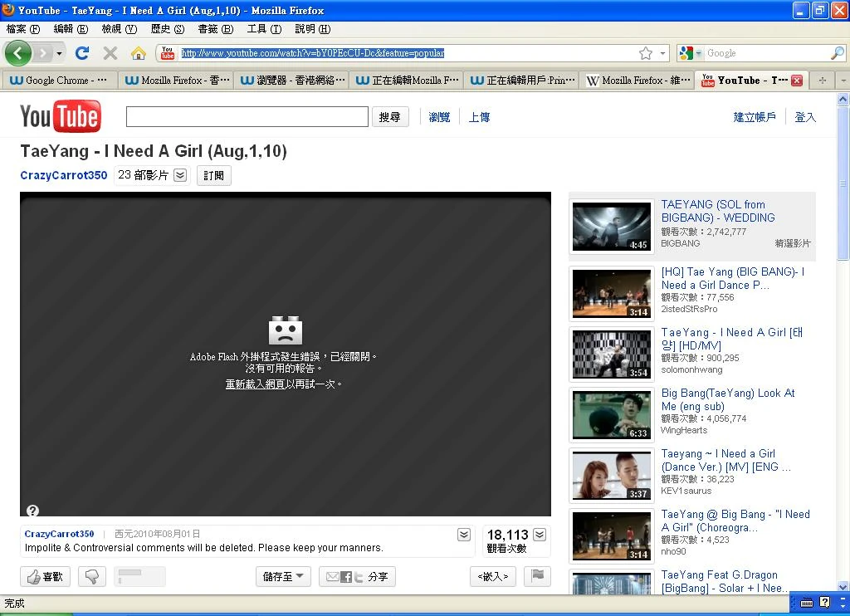
Task: Click the page scrollbar up arrow
Action: coord(843,99)
